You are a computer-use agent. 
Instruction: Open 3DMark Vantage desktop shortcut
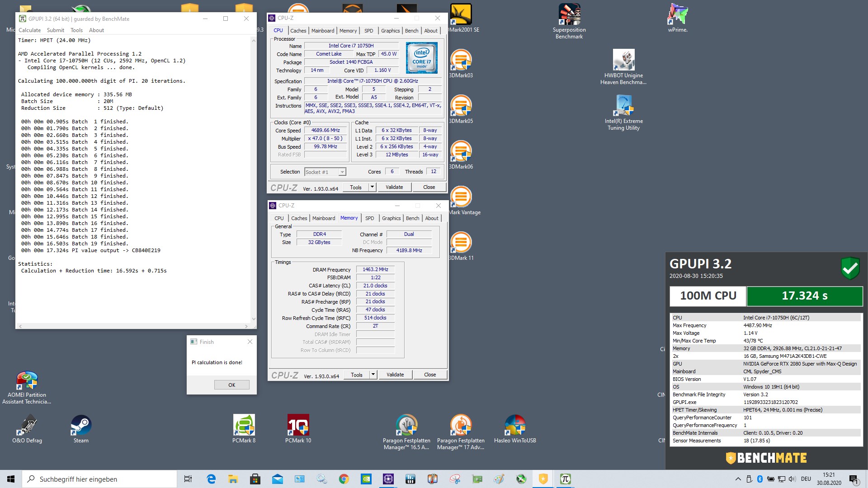464,201
